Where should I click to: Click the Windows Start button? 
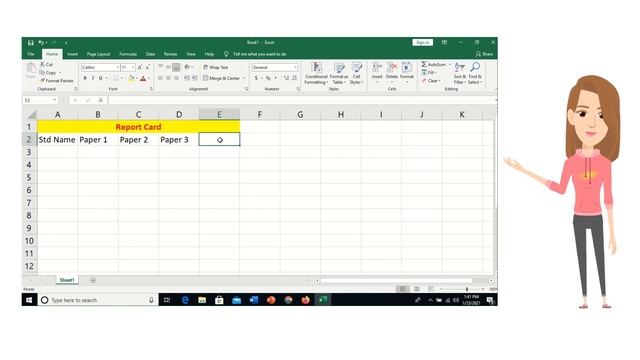pyautogui.click(x=29, y=300)
